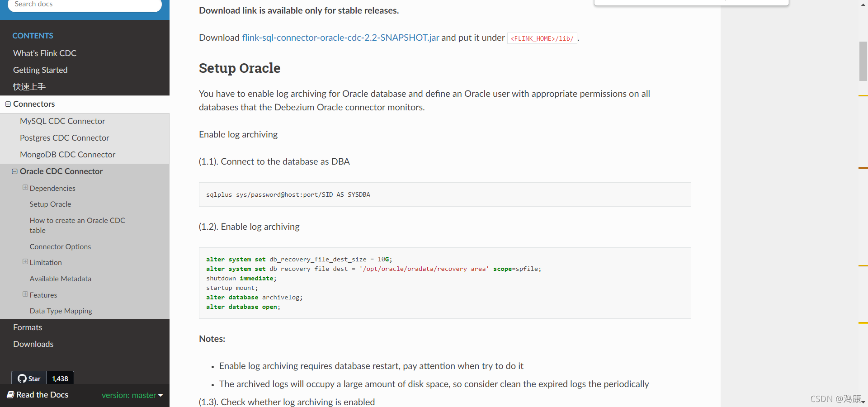The height and width of the screenshot is (407, 868).
Task: Click the GitHub octocat Star icon
Action: click(22, 379)
